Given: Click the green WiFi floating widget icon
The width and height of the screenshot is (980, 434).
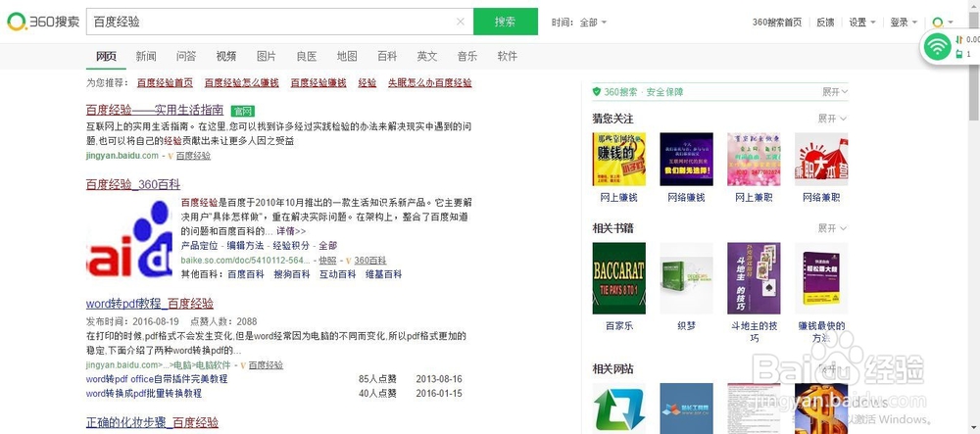Looking at the screenshot, I should tap(937, 47).
